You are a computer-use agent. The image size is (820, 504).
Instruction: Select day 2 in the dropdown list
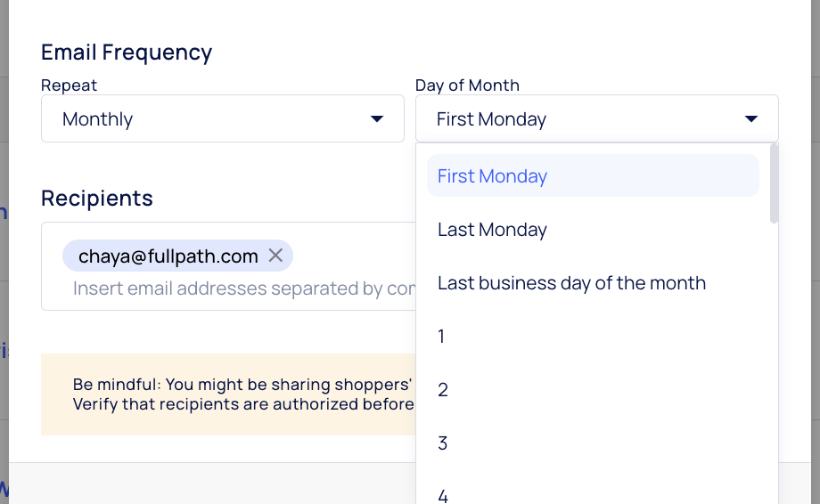click(x=443, y=390)
